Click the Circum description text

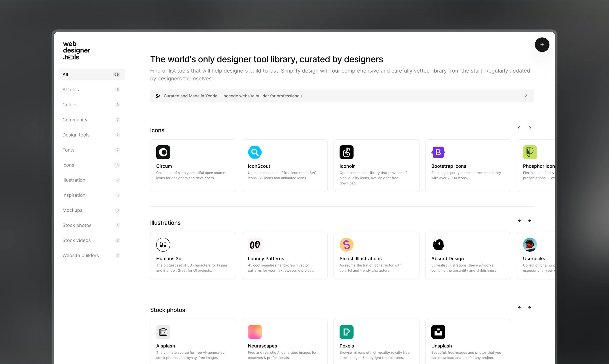tap(191, 175)
